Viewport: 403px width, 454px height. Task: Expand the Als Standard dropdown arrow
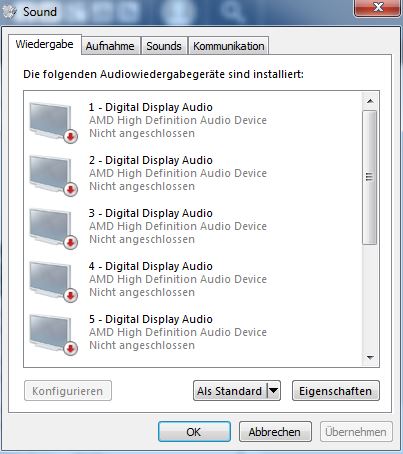point(273,391)
